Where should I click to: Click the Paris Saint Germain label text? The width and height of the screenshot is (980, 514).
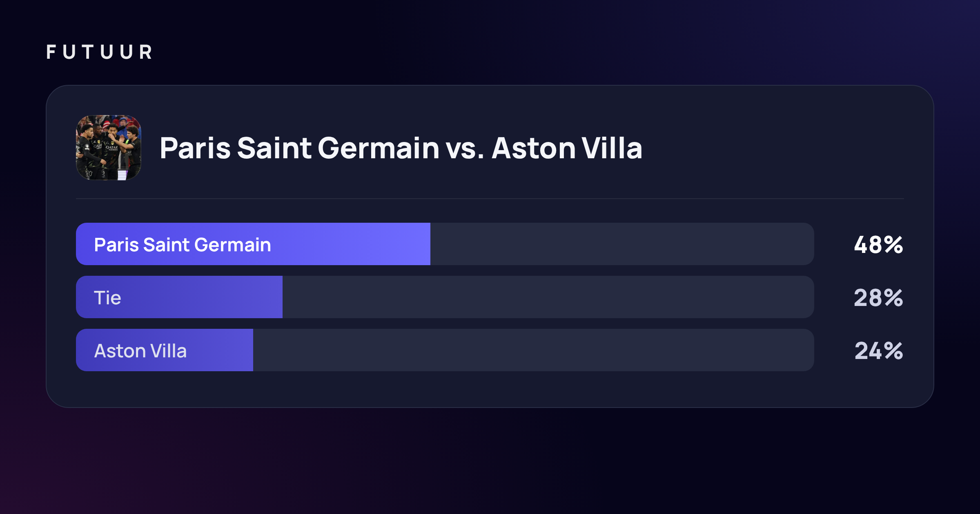(x=183, y=245)
